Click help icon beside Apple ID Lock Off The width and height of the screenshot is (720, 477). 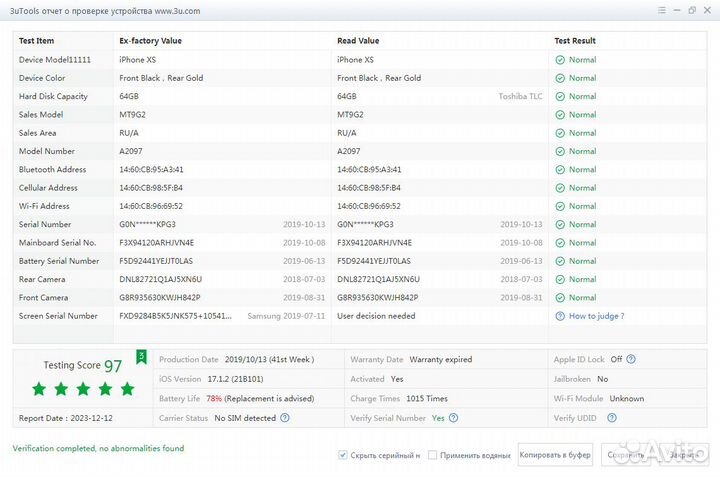tap(631, 359)
